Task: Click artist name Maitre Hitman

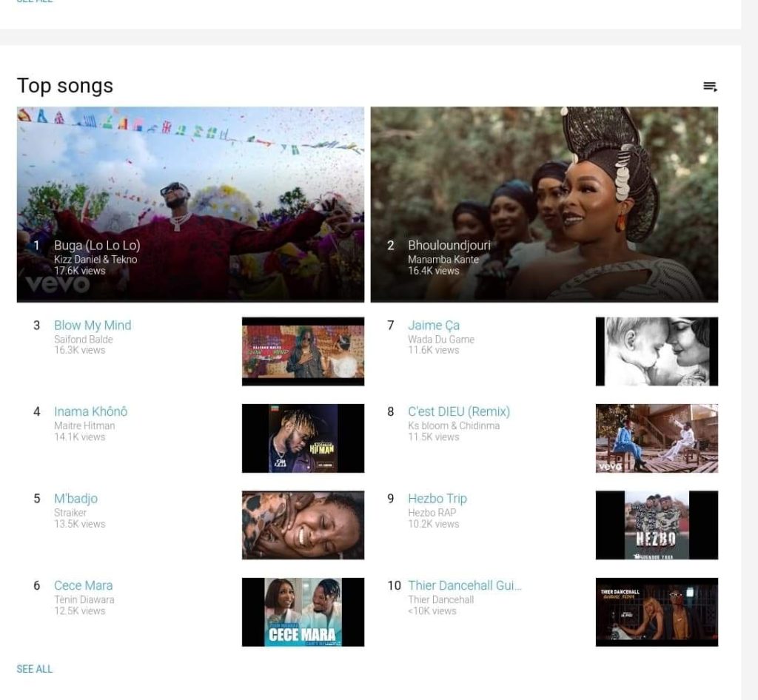Action: [84, 425]
